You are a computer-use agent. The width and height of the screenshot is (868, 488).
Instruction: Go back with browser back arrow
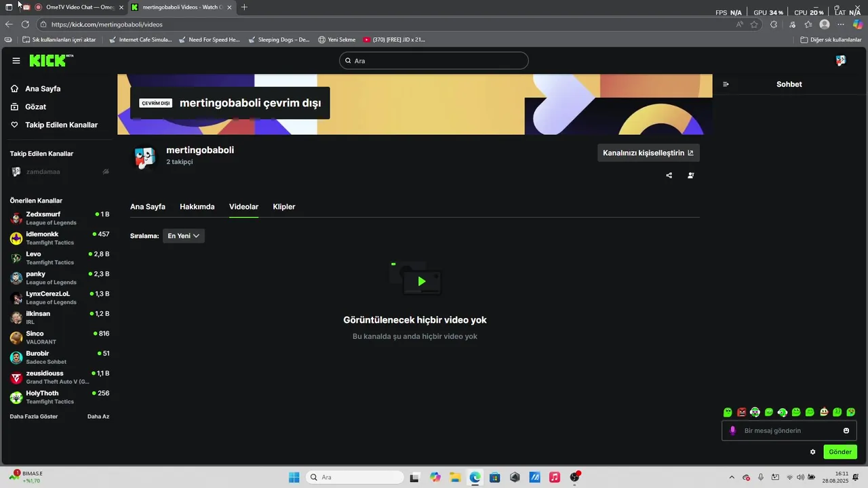[9, 24]
